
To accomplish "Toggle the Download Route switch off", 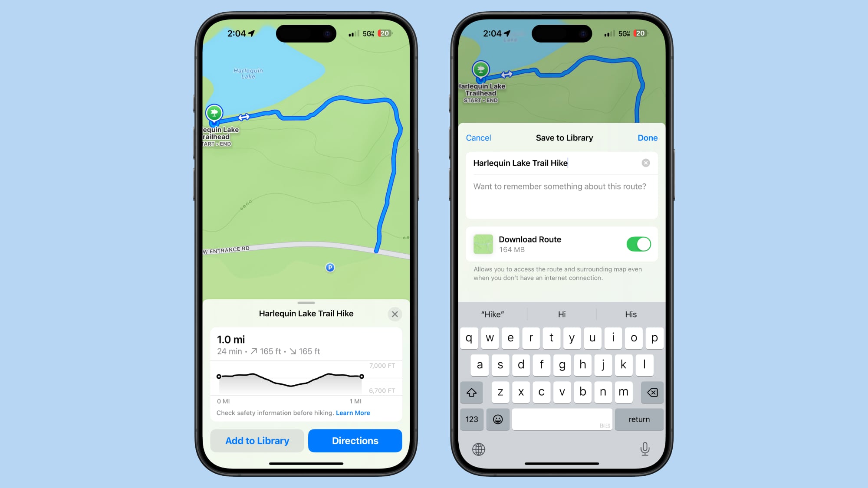I will pyautogui.click(x=638, y=244).
